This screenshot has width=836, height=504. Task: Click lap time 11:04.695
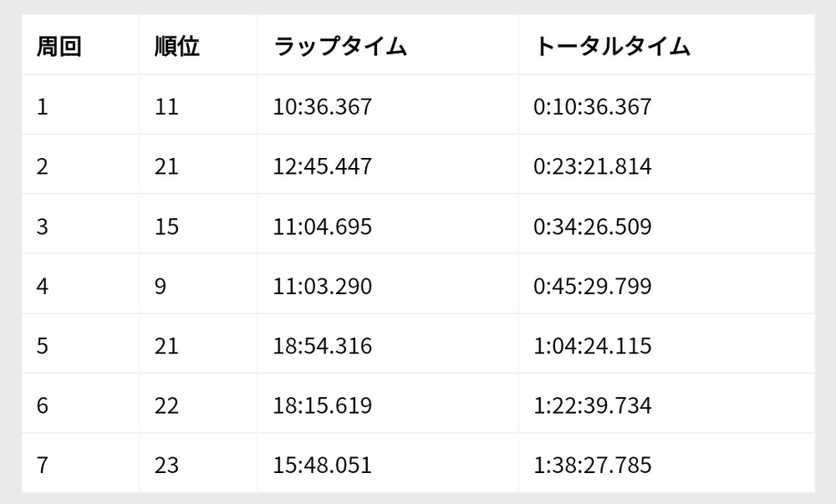click(323, 227)
